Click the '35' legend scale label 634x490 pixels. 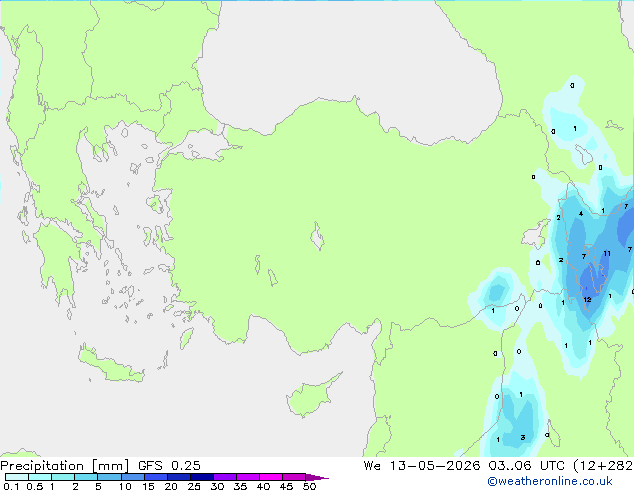point(240,486)
